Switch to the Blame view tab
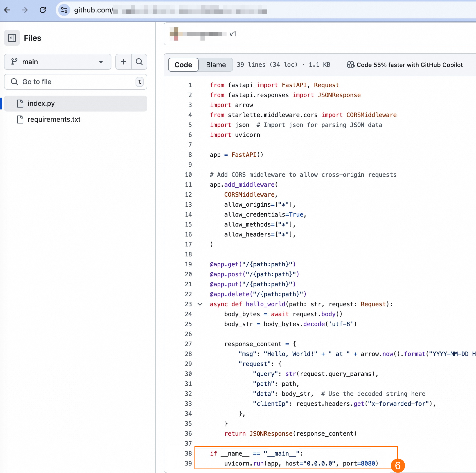Screen dimensions: 476x473 216,65
